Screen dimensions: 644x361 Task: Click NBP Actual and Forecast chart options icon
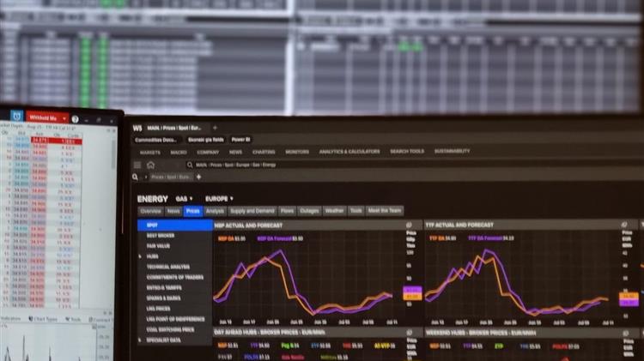[x=409, y=226]
